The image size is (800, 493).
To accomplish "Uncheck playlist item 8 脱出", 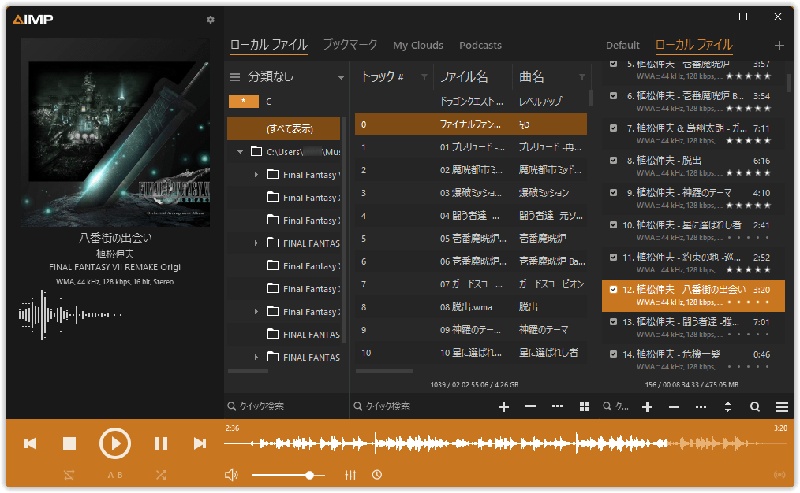I will pyautogui.click(x=613, y=160).
